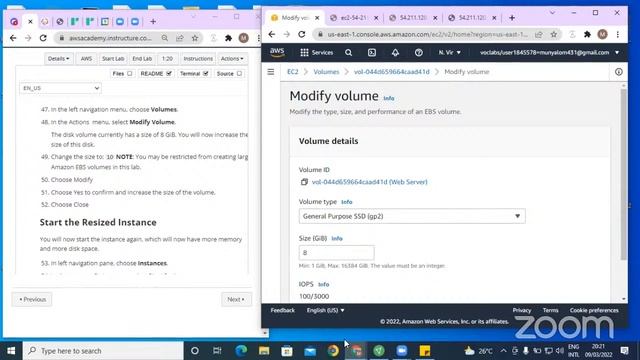Open the tab search chevron in AWS browser window
The image size is (640, 360).
coord(552,13)
